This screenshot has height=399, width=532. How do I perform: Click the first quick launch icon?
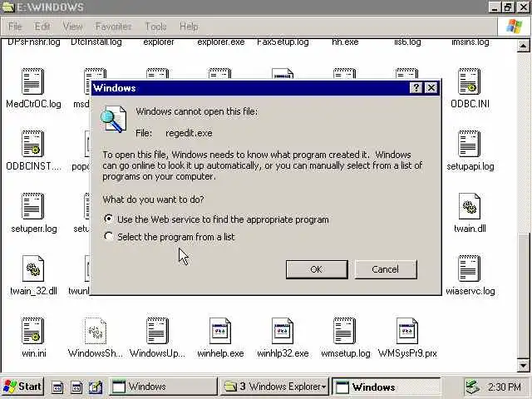[x=57, y=387]
